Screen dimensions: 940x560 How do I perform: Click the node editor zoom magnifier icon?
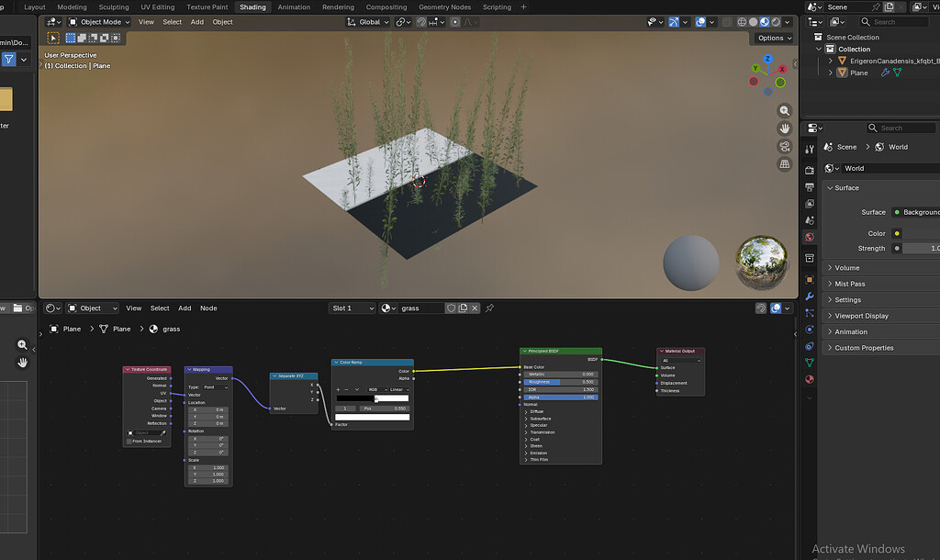tap(22, 345)
